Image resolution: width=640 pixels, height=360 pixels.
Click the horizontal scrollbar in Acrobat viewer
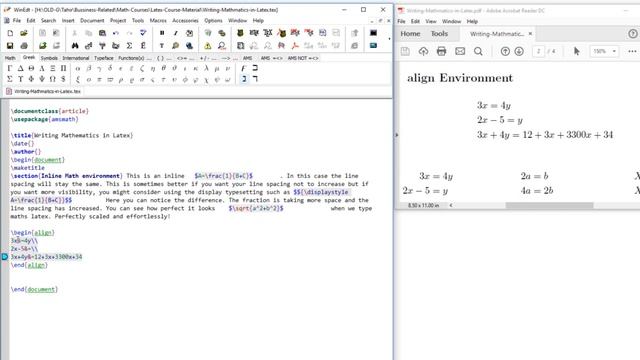pos(549,205)
